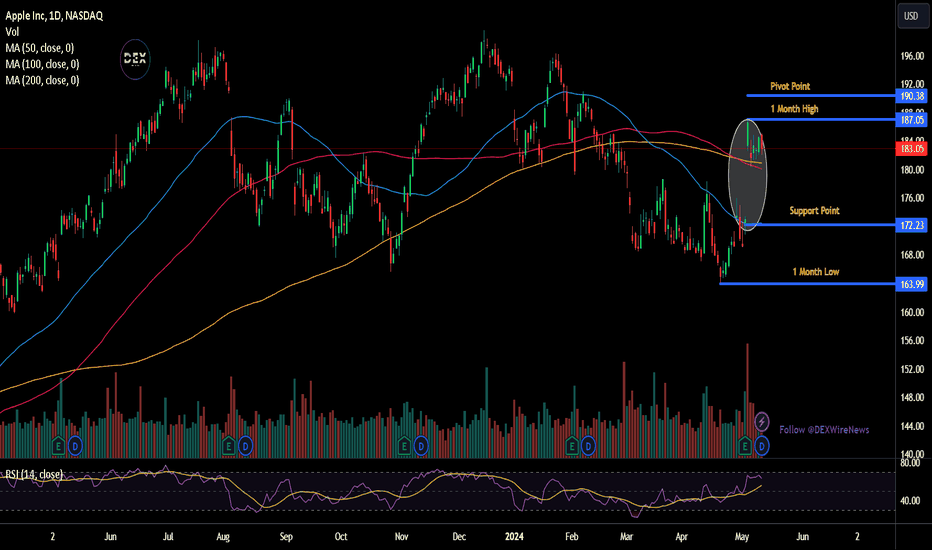This screenshot has width=932, height=550.
Task: Click the 196.00 price scale value
Action: coord(912,56)
